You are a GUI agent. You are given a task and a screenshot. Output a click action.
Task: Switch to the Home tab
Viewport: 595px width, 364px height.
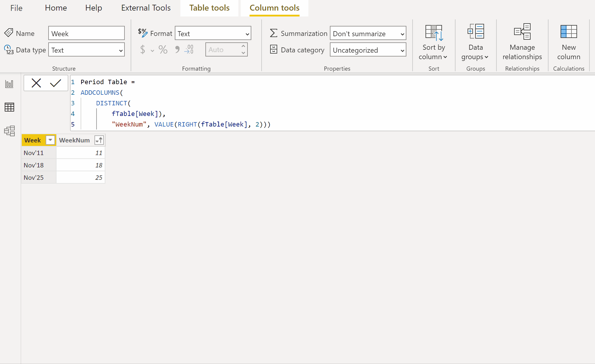[x=56, y=8]
